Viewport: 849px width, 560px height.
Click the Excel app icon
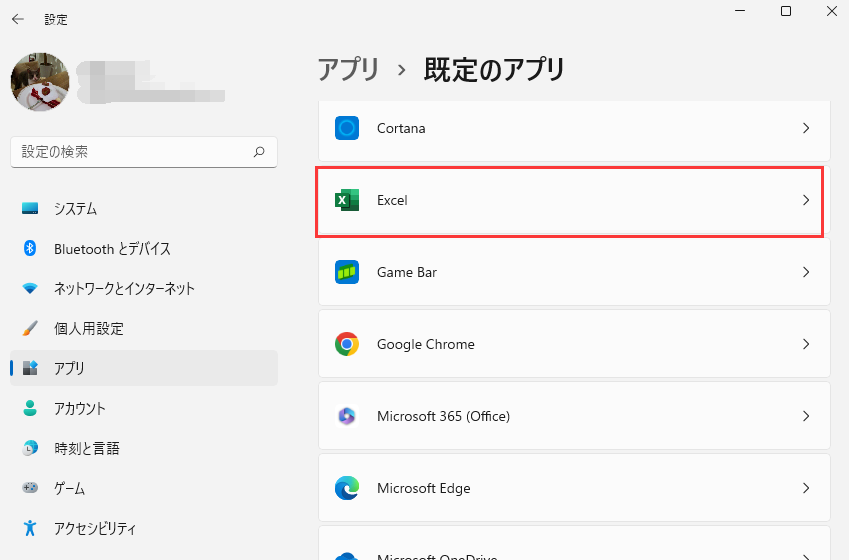347,200
